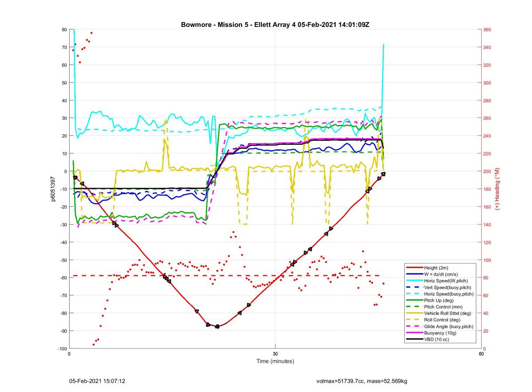Pick legend entry 'Vert Speed(buoy,pitch)'
The height and width of the screenshot is (392, 532).
point(448,287)
